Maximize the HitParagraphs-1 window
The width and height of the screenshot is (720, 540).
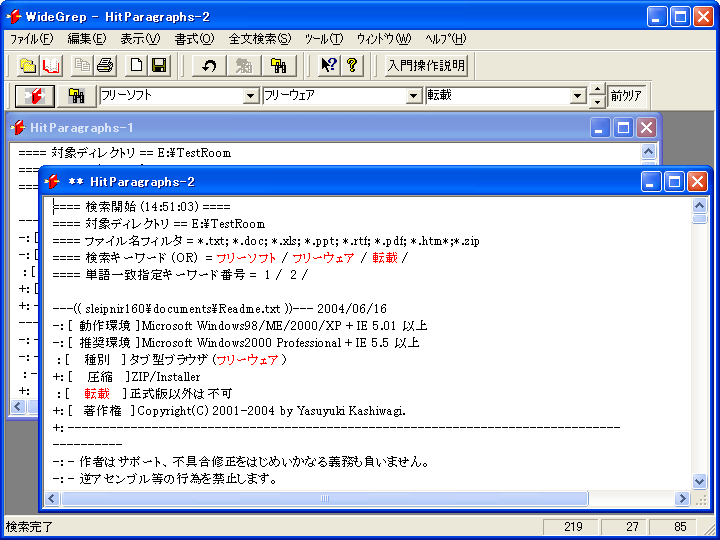[x=623, y=128]
